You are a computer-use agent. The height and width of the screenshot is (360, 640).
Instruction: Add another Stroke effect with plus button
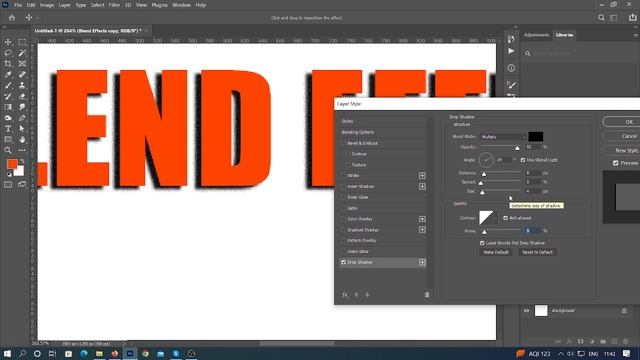(x=422, y=176)
